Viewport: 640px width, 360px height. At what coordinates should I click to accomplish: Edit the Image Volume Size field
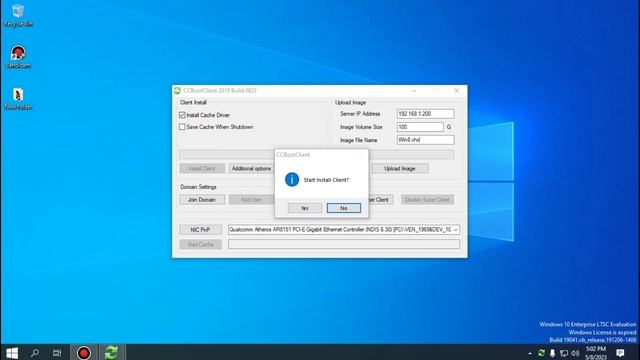click(x=420, y=127)
